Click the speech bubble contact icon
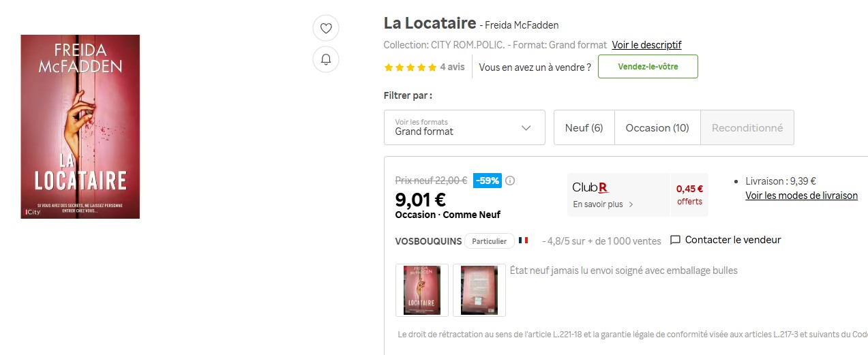The height and width of the screenshot is (355, 868). [x=676, y=240]
